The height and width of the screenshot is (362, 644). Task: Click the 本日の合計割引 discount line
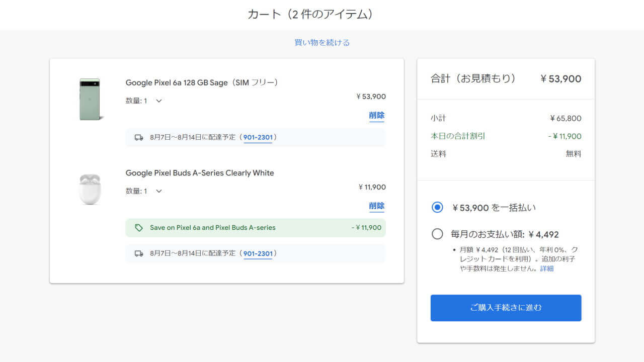tap(458, 136)
